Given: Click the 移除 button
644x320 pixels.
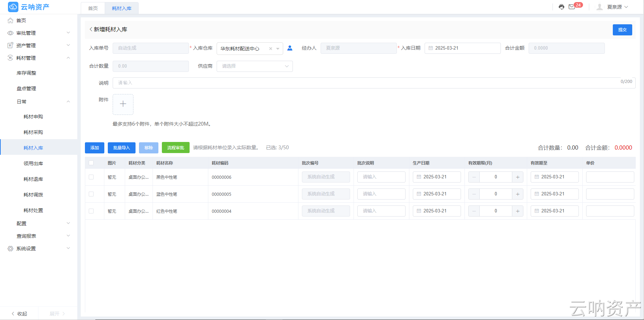Looking at the screenshot, I should (x=149, y=148).
